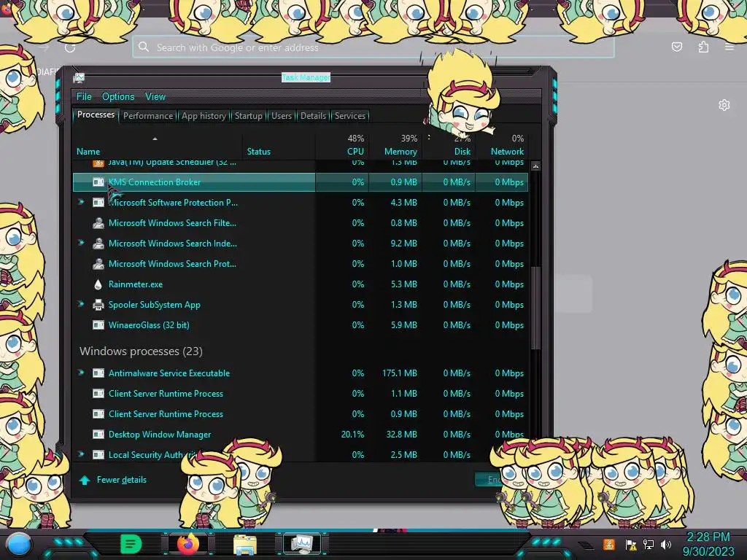
Task: Switch to the Details tab
Action: click(x=313, y=116)
